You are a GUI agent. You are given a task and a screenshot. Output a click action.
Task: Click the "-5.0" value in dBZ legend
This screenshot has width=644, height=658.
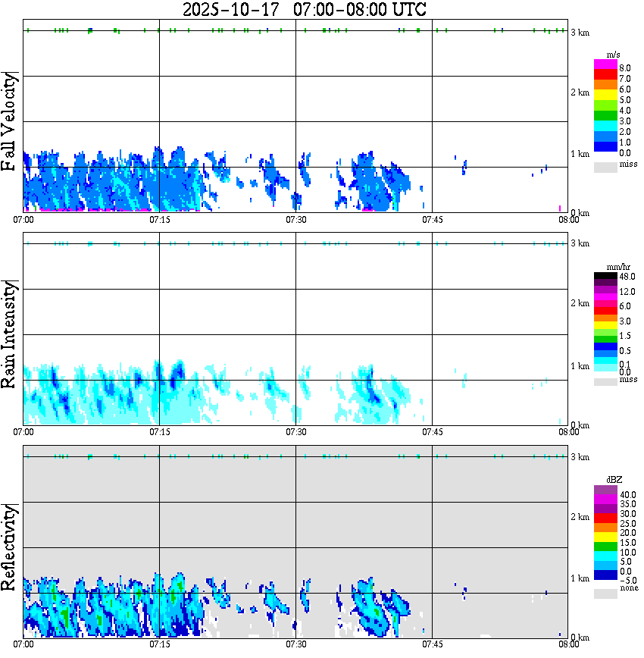(x=627, y=581)
